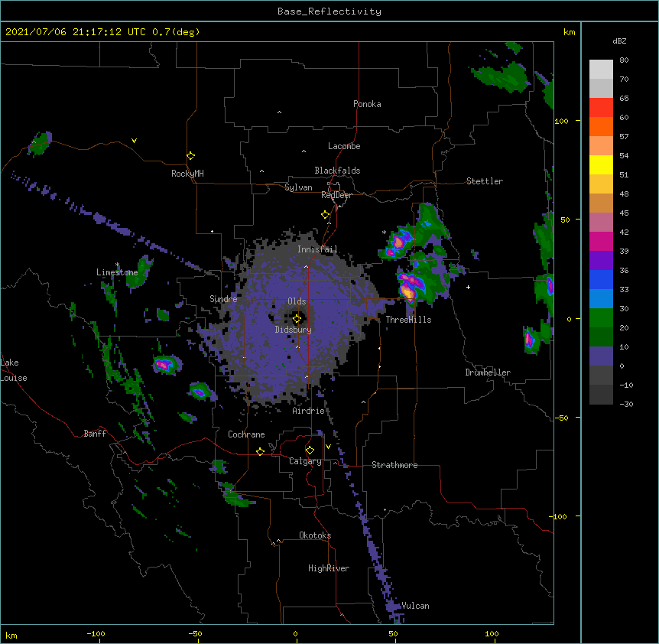Select the green 30 dBZ legend swatch
This screenshot has height=644, width=659.
[x=601, y=318]
